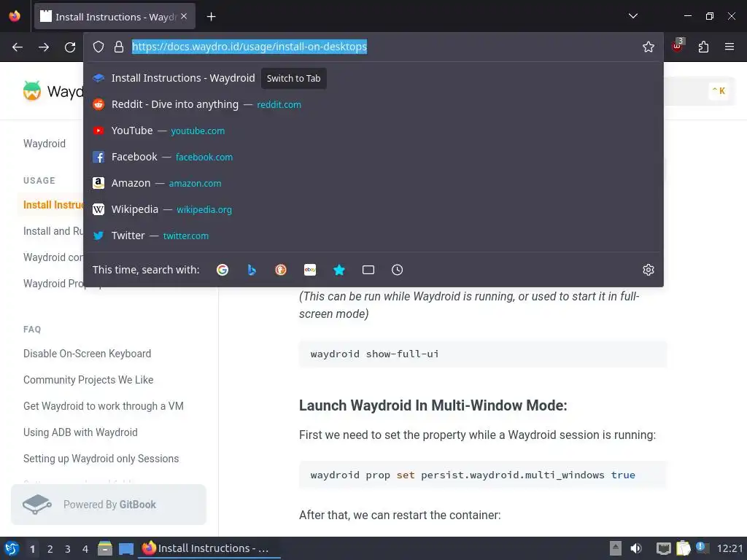Switch to workspace 2

[50, 549]
